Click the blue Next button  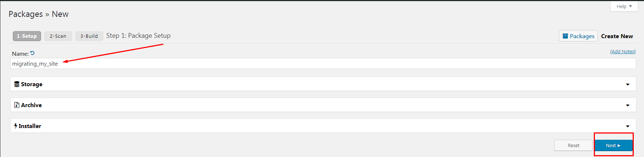pos(613,145)
